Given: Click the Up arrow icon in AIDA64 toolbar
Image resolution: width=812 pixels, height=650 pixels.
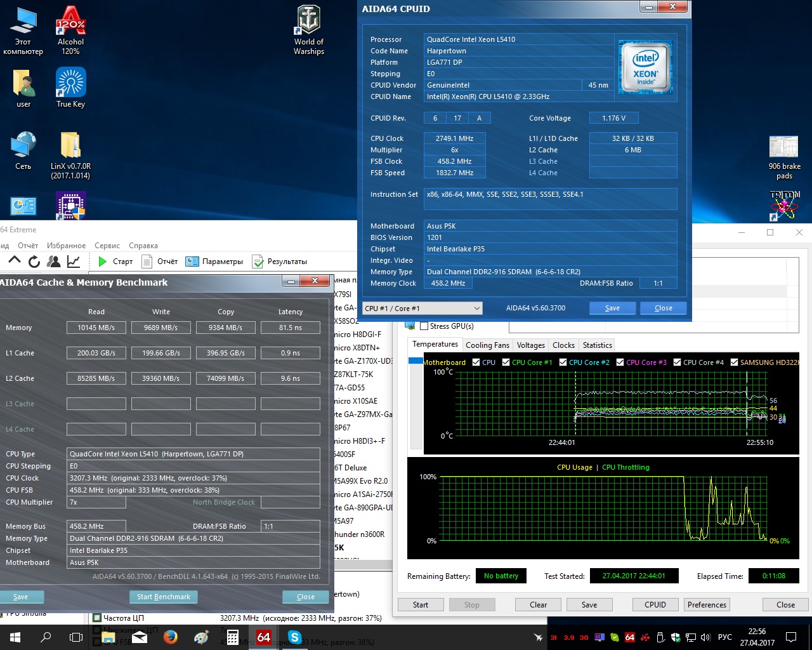Looking at the screenshot, I should pyautogui.click(x=14, y=261).
